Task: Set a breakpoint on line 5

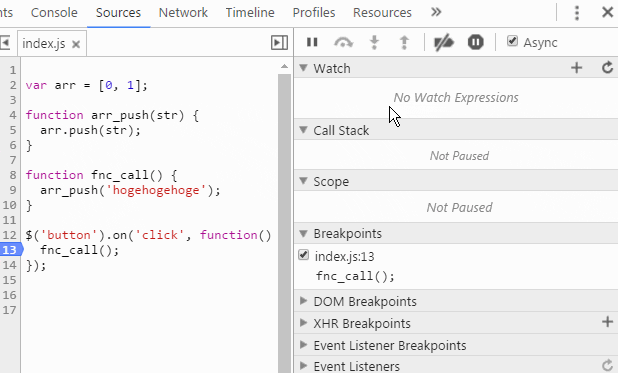Action: (x=13, y=130)
